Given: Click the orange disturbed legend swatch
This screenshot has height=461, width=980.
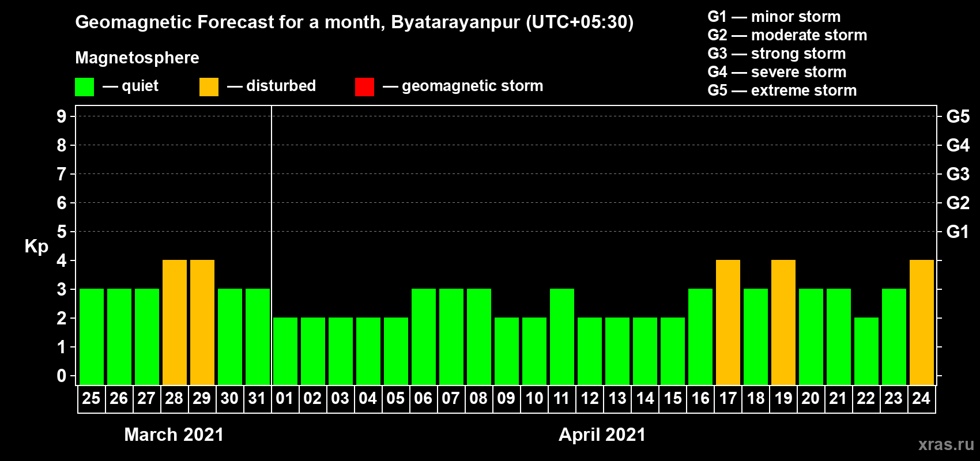Looking at the screenshot, I should point(209,87).
